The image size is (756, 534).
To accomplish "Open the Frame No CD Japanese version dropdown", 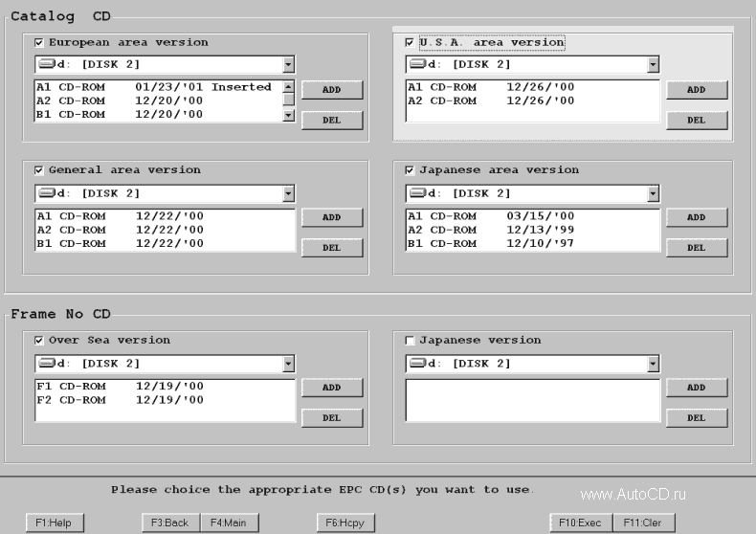I will point(653,364).
